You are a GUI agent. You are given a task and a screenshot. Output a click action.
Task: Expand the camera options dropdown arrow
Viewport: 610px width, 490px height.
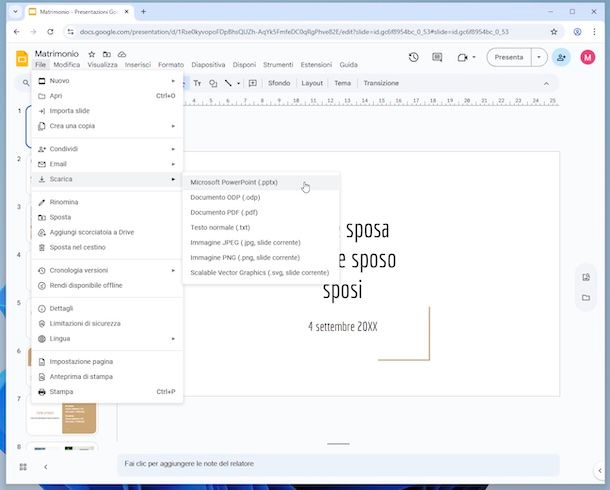pos(474,57)
